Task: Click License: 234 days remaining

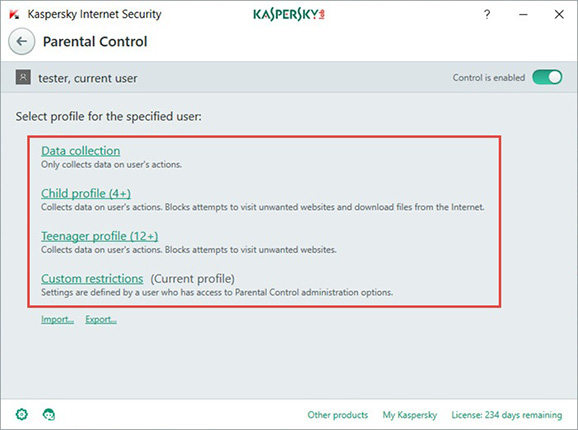Action: (x=507, y=415)
